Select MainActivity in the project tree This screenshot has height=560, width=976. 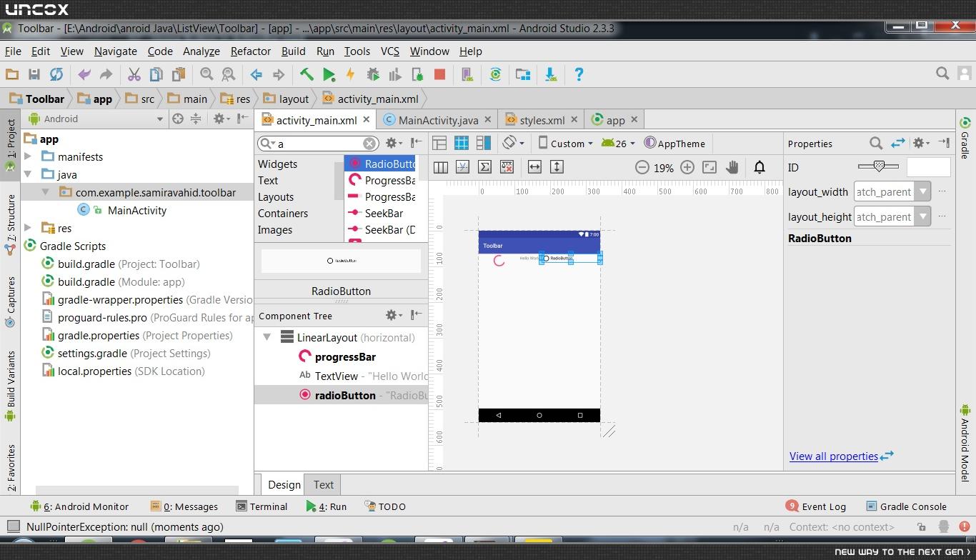[137, 210]
